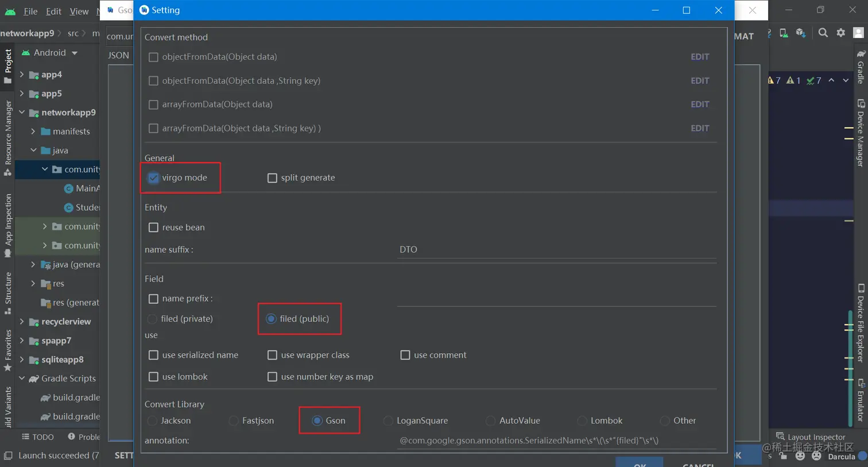The height and width of the screenshot is (467, 868).
Task: Select Jackson convert library
Action: (x=152, y=421)
